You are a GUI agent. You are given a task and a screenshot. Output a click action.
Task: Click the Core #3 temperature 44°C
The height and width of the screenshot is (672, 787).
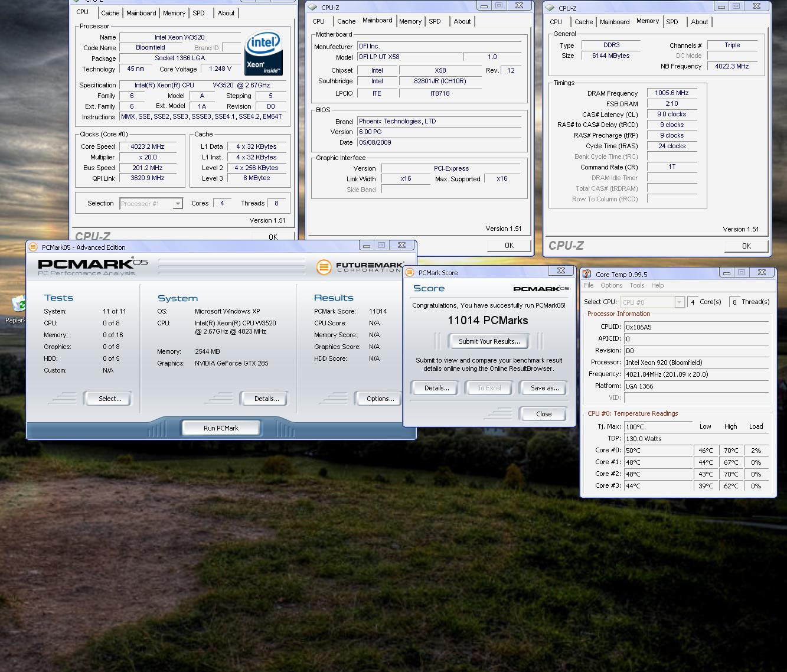click(x=658, y=486)
